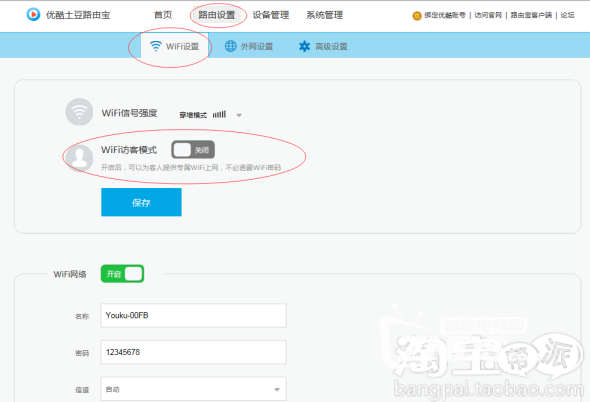Open the 系统管理 menu
Screen dimensions: 590x402
(x=324, y=15)
